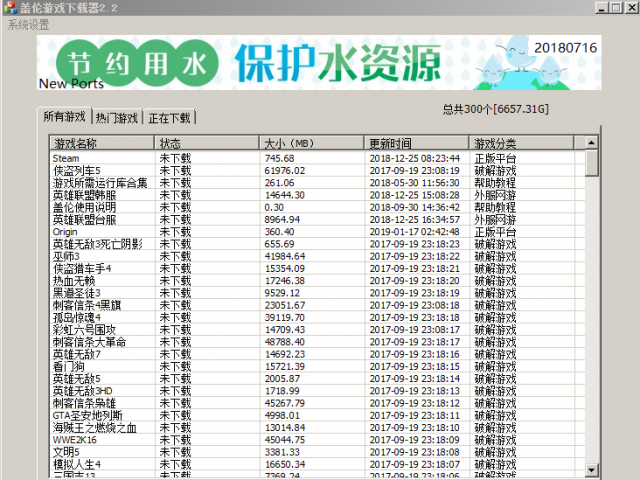Select the 黑道圣徒3 row

coord(316,293)
